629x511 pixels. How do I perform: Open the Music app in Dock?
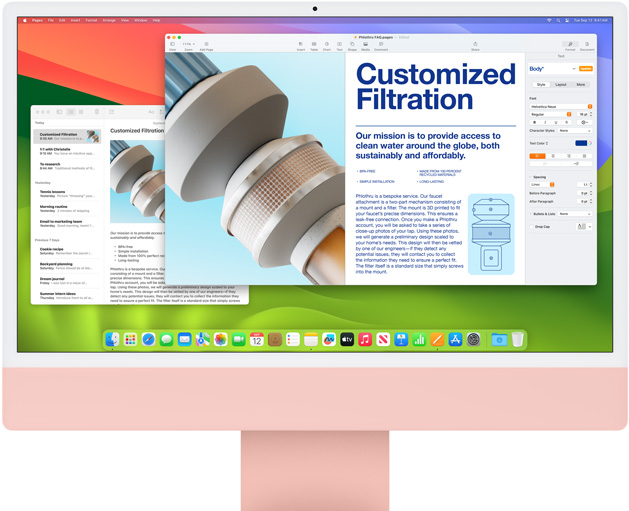pos(365,340)
